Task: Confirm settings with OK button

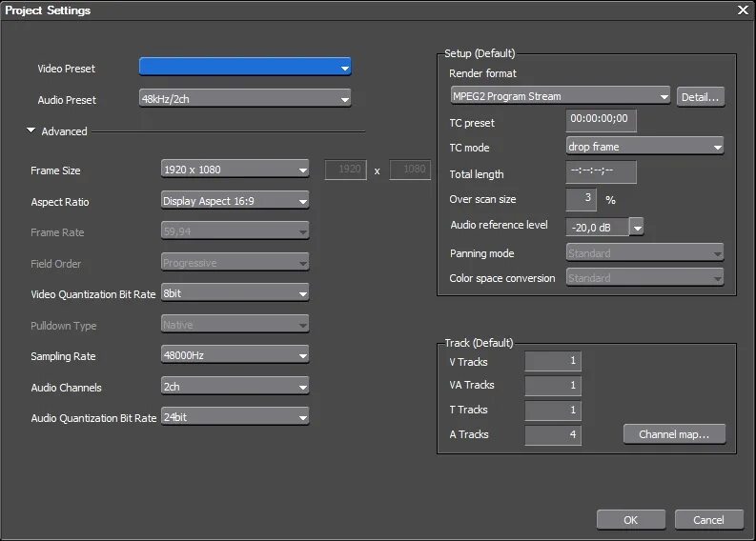Action: pyautogui.click(x=630, y=519)
